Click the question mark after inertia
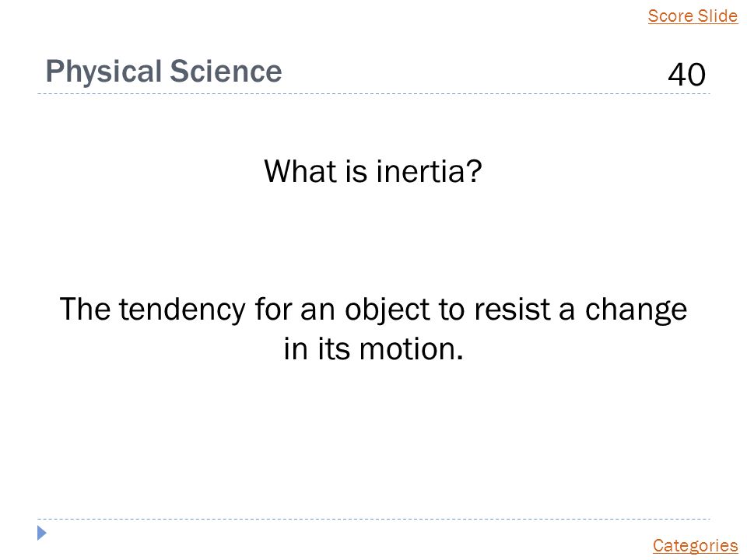Viewport: 747px width, 560px height. 475,171
